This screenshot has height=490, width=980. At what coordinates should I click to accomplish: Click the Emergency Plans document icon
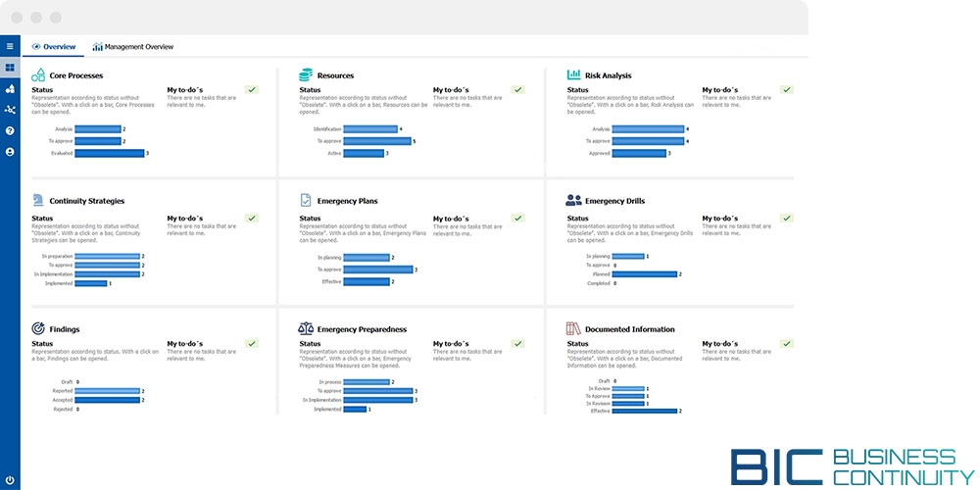pyautogui.click(x=306, y=200)
